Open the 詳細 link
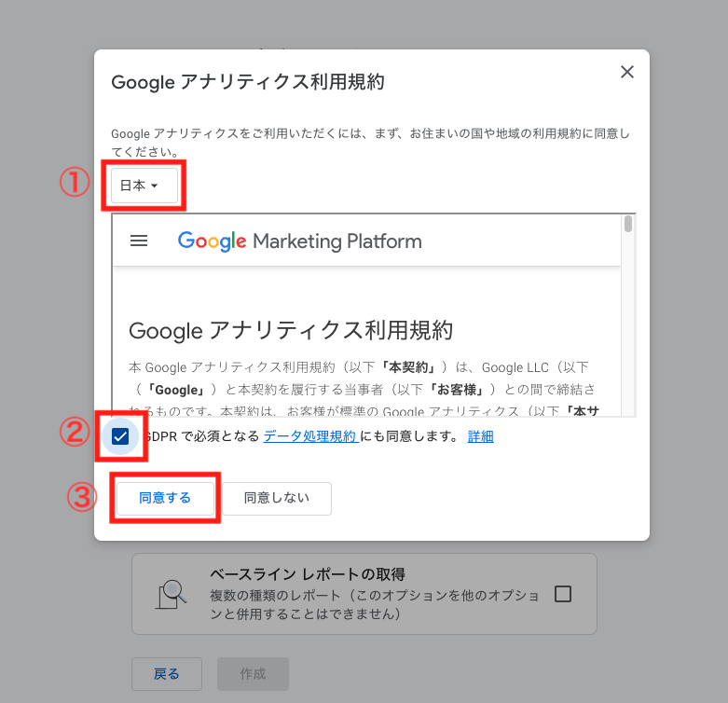 click(x=481, y=436)
